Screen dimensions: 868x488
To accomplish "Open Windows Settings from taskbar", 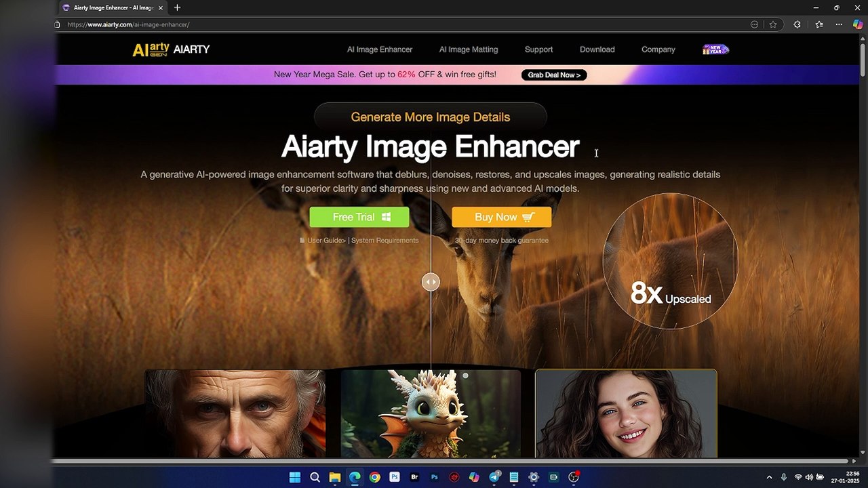I will pos(534,477).
